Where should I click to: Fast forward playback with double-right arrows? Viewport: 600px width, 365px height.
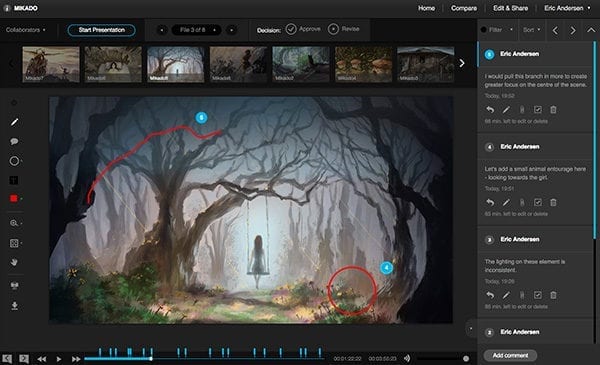[76, 359]
